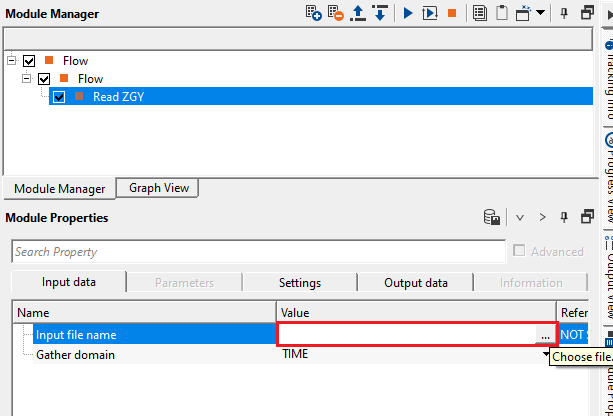The height and width of the screenshot is (416, 613).
Task: Uncheck the top-level Flow checkbox
Action: click(x=29, y=61)
